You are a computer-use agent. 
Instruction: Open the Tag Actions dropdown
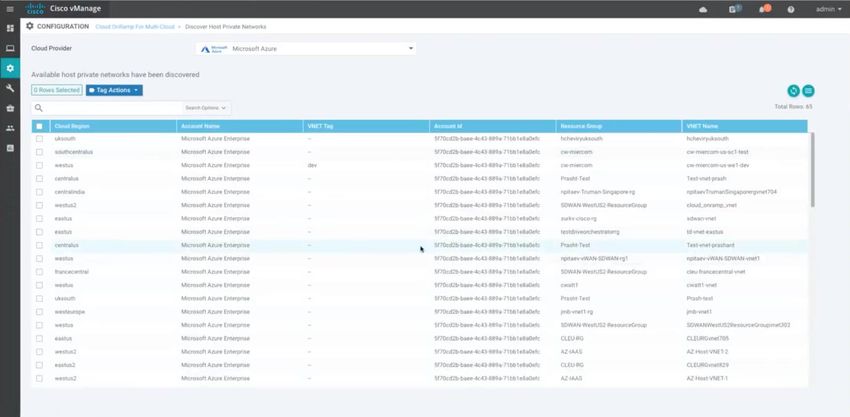click(114, 91)
